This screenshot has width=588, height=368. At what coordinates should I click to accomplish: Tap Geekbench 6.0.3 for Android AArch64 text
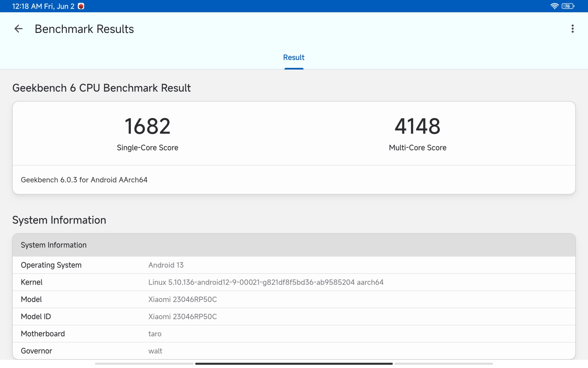pos(84,180)
